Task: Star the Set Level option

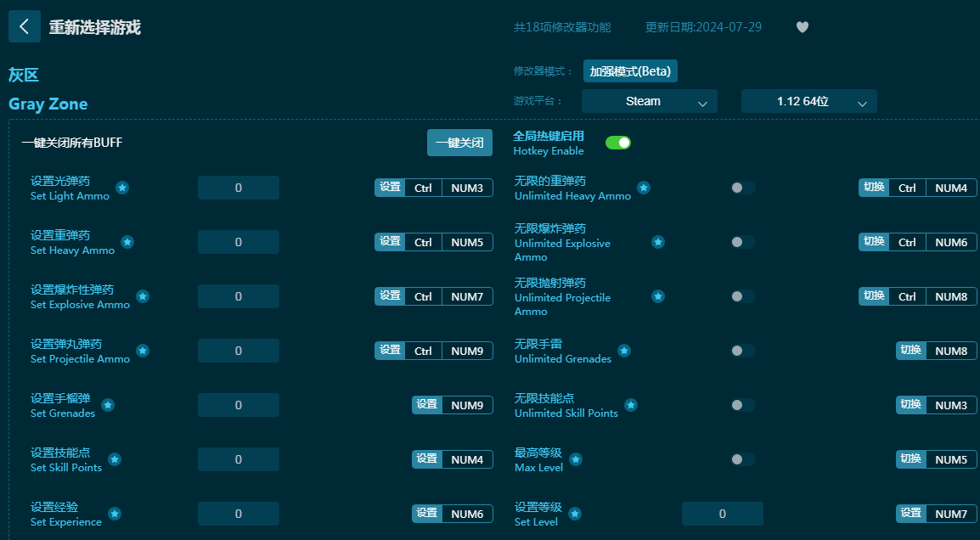Action: click(575, 514)
